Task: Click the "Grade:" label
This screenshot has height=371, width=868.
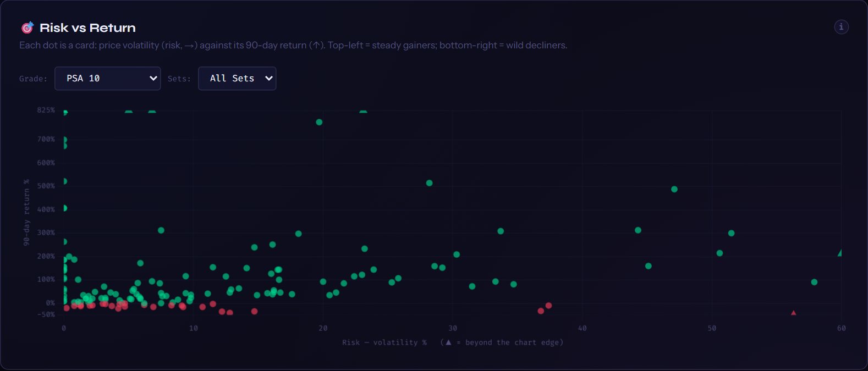Action: point(33,79)
